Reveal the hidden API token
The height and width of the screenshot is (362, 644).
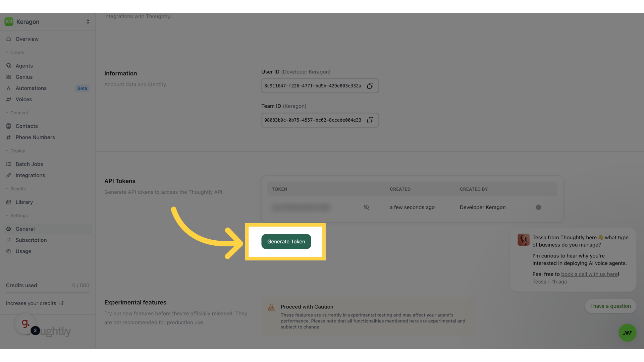click(366, 207)
